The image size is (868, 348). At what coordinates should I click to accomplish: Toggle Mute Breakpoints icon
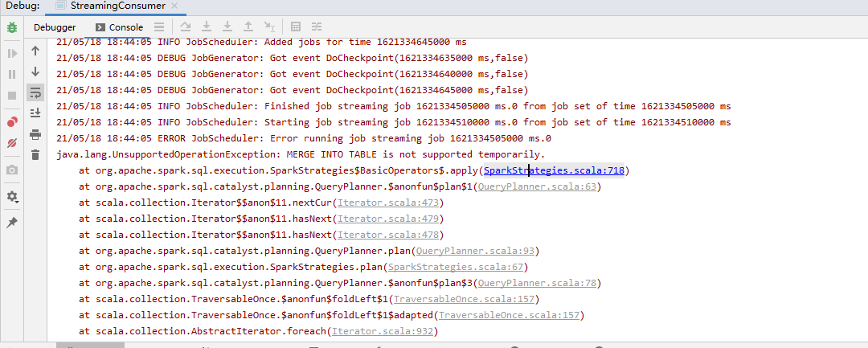(12, 143)
